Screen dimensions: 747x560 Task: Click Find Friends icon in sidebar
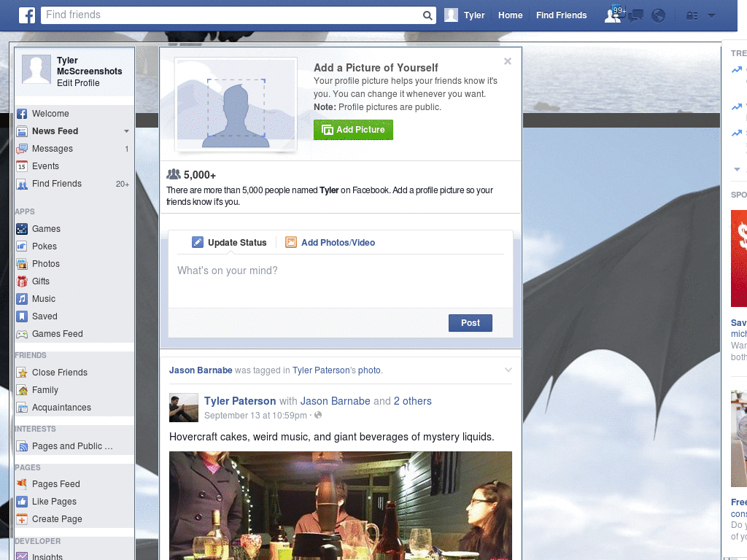[22, 184]
